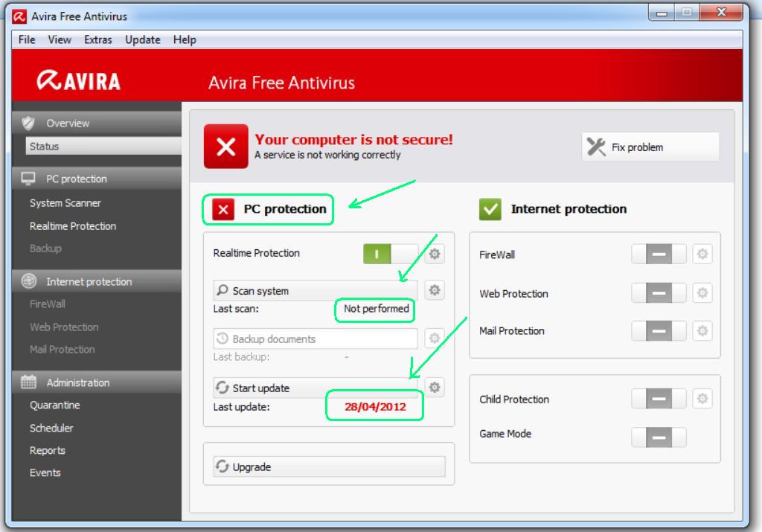Viewport: 762px width, 532px height.
Task: Click the refresh icon on Upgrade
Action: pyautogui.click(x=222, y=466)
